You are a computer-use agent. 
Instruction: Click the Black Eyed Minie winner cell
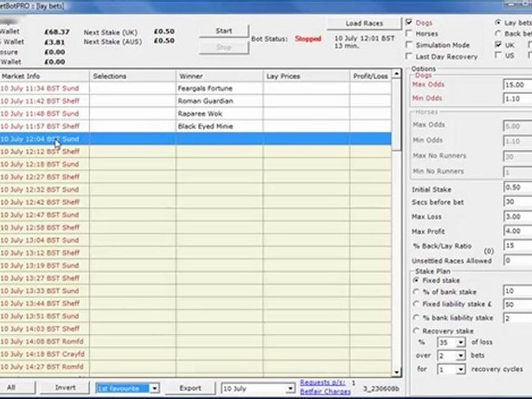219,126
